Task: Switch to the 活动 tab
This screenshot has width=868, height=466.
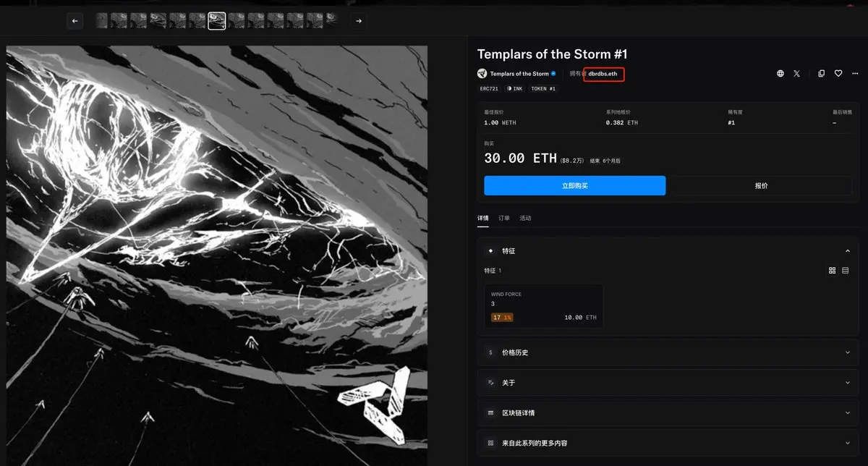Action: tap(525, 218)
